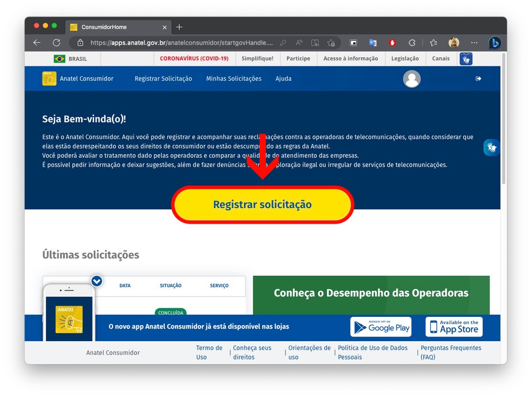
Task: Click the SITUAÇÃO column header
Action: click(x=171, y=286)
